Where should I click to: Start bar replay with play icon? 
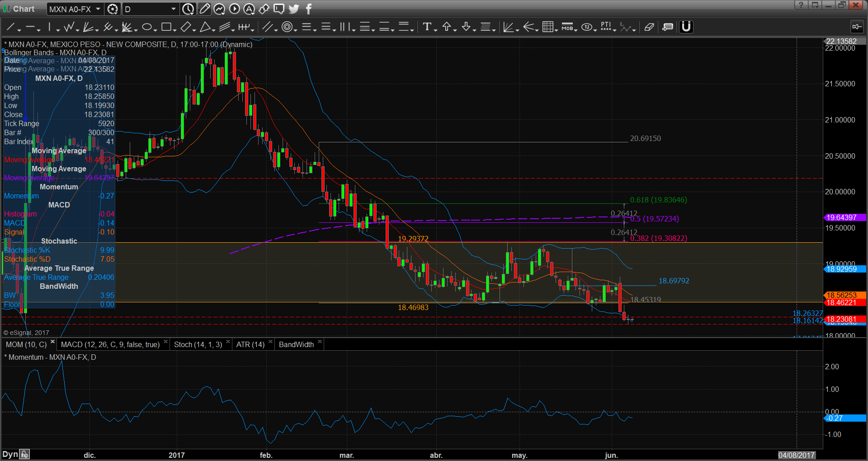tap(234, 9)
